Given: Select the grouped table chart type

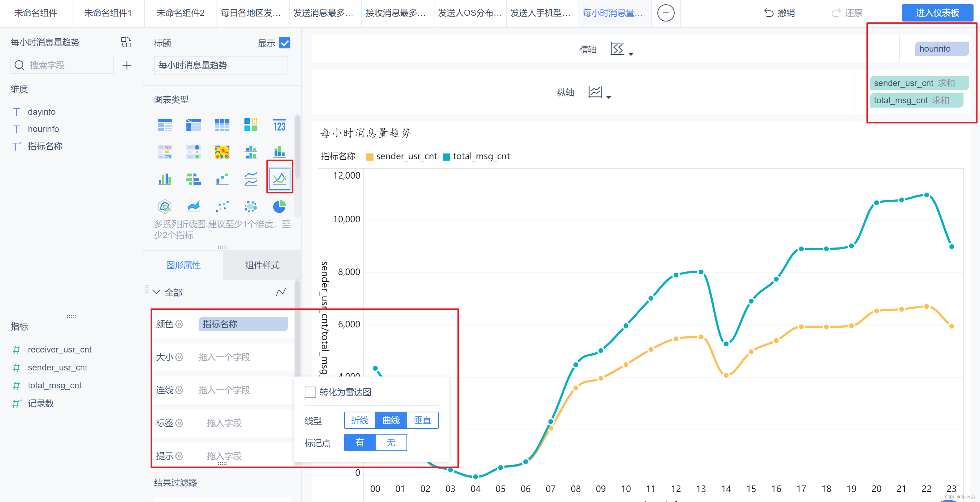Looking at the screenshot, I should 165,125.
